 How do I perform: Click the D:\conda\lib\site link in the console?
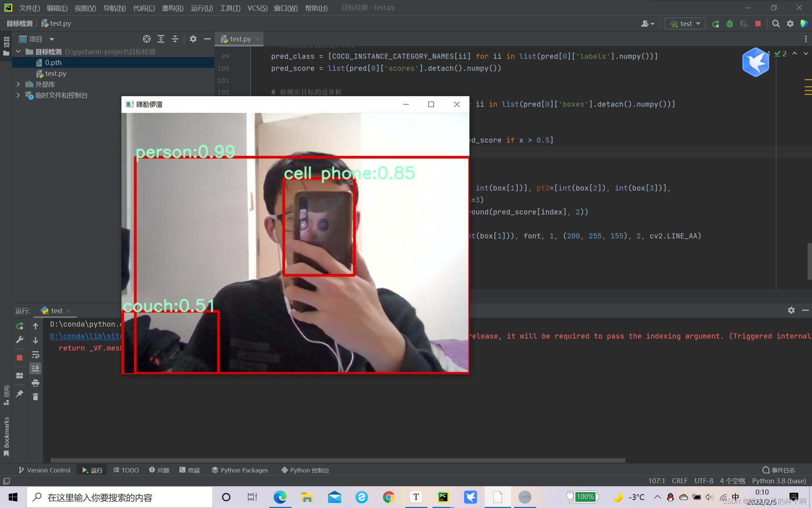pos(86,336)
